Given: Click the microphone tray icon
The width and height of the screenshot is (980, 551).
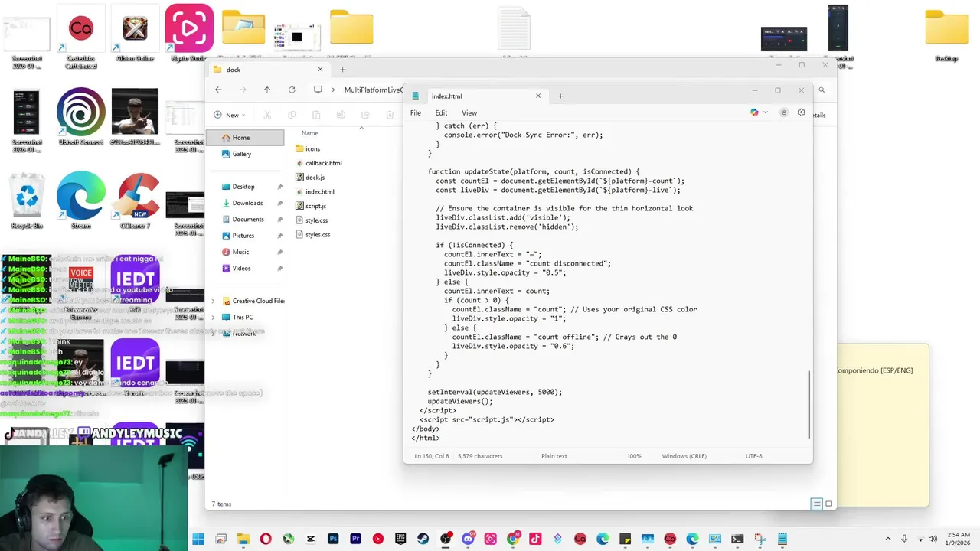Looking at the screenshot, I should pyautogui.click(x=904, y=539).
